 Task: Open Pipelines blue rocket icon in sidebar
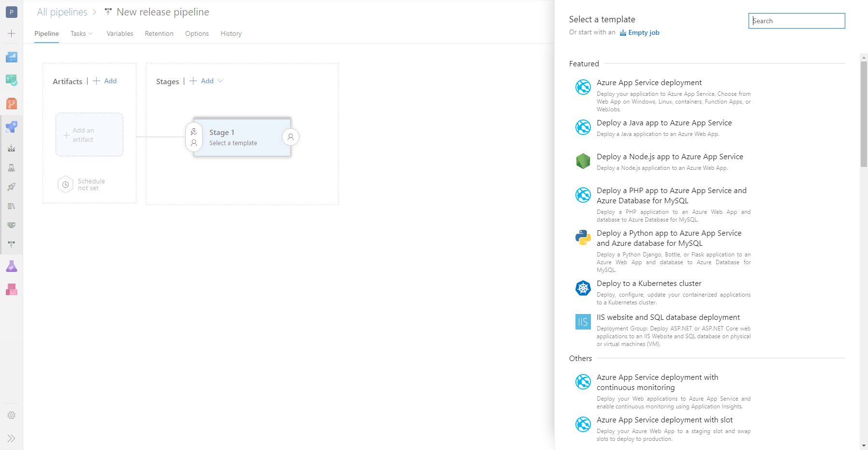pyautogui.click(x=12, y=127)
